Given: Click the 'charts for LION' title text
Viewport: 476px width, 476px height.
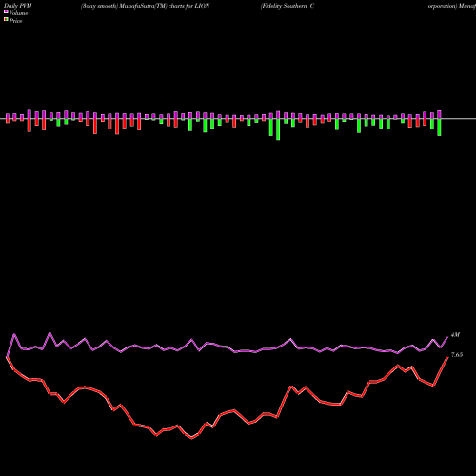Looking at the screenshot, I should click(x=188, y=6).
